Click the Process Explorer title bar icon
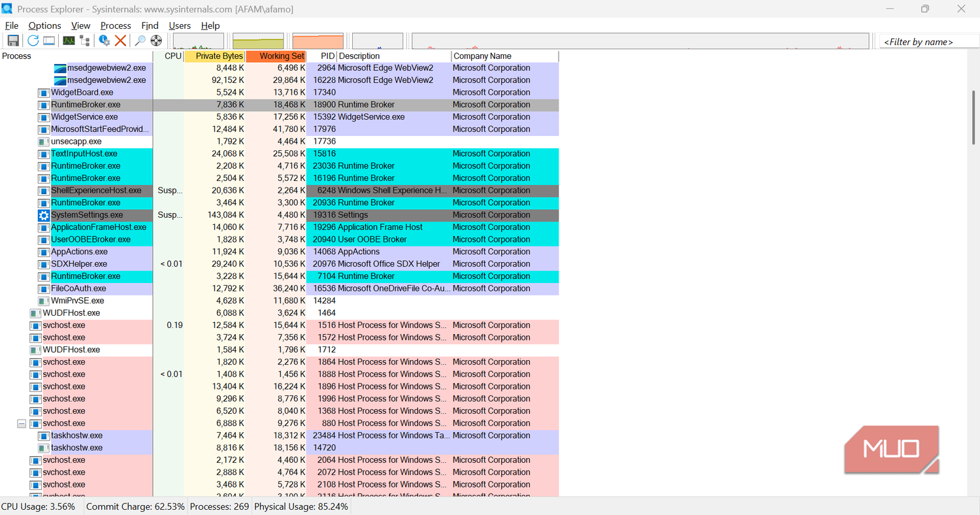Viewport: 980px width, 515px height. click(8, 8)
